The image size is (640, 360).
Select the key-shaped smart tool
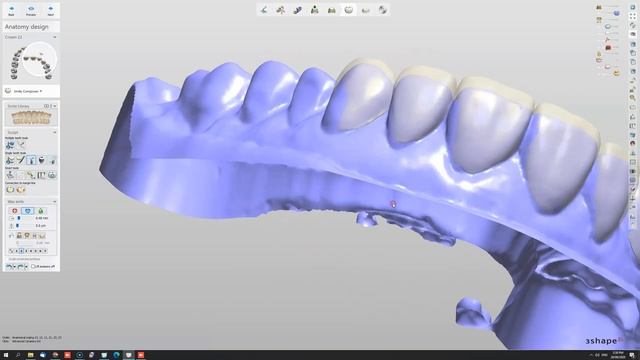click(31, 175)
